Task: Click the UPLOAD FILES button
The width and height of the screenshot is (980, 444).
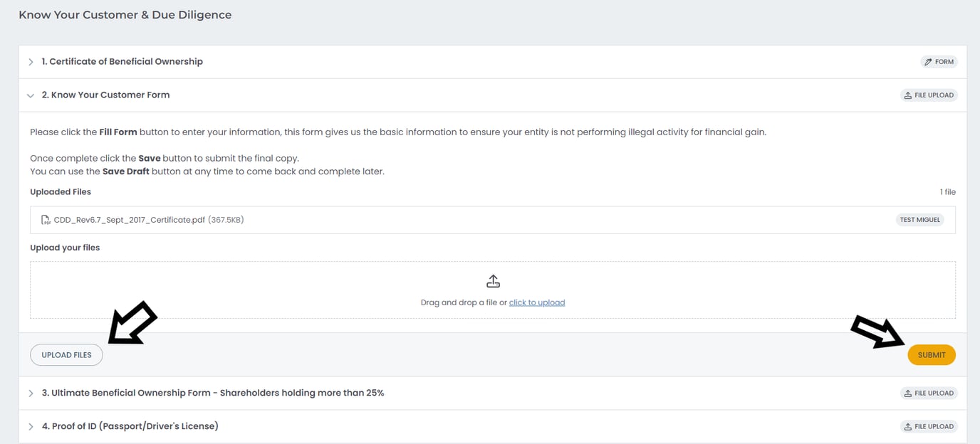Action: pyautogui.click(x=66, y=354)
